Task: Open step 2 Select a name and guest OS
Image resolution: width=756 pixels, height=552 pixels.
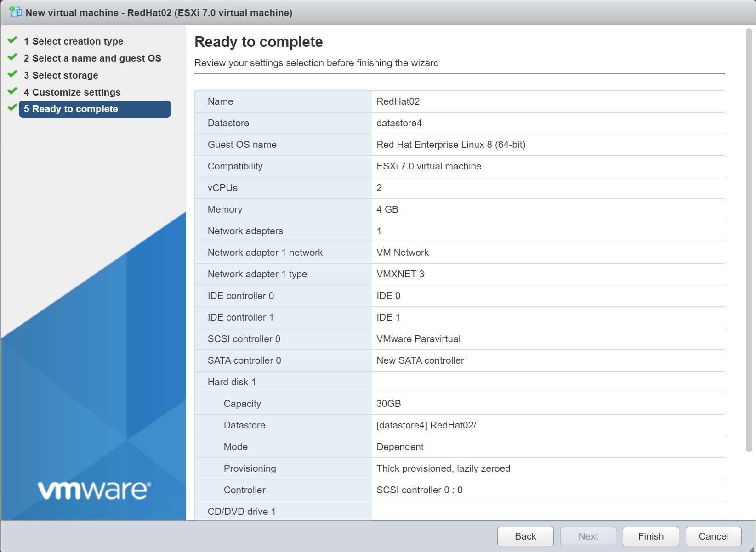Action: [92, 58]
